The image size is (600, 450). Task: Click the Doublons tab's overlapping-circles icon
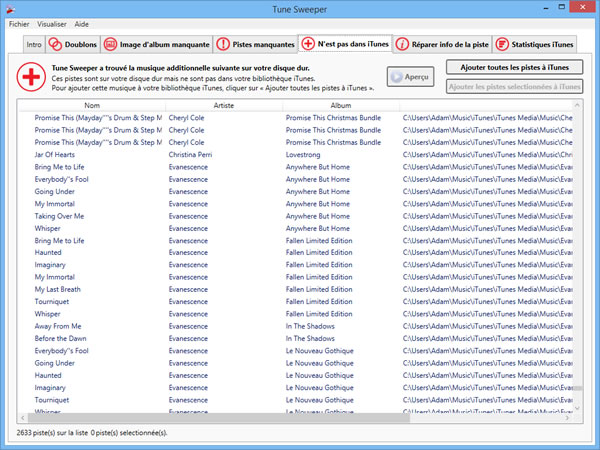click(x=55, y=44)
